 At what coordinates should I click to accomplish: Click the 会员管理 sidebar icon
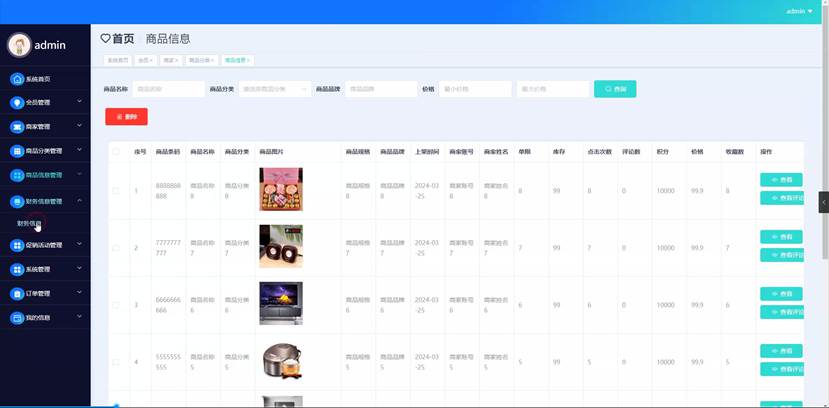[x=17, y=103]
